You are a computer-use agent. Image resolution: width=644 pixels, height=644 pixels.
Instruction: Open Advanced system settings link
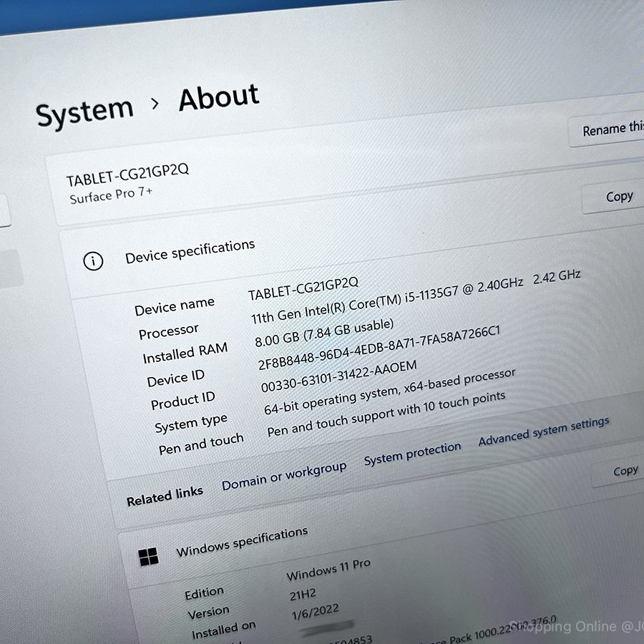[x=544, y=431]
